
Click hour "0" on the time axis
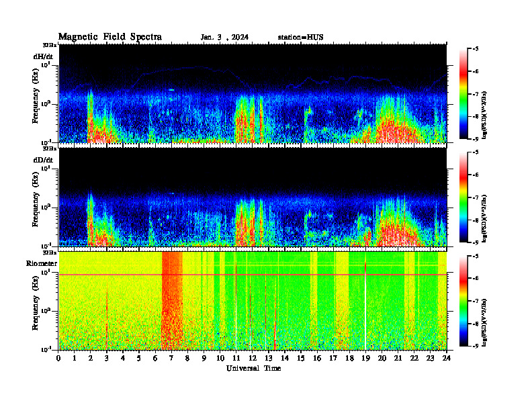click(x=58, y=358)
